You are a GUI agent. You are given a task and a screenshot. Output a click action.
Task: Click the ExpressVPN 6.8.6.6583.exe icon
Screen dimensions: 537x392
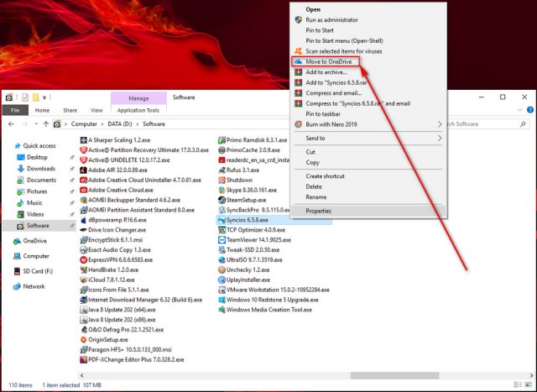[x=83, y=259]
